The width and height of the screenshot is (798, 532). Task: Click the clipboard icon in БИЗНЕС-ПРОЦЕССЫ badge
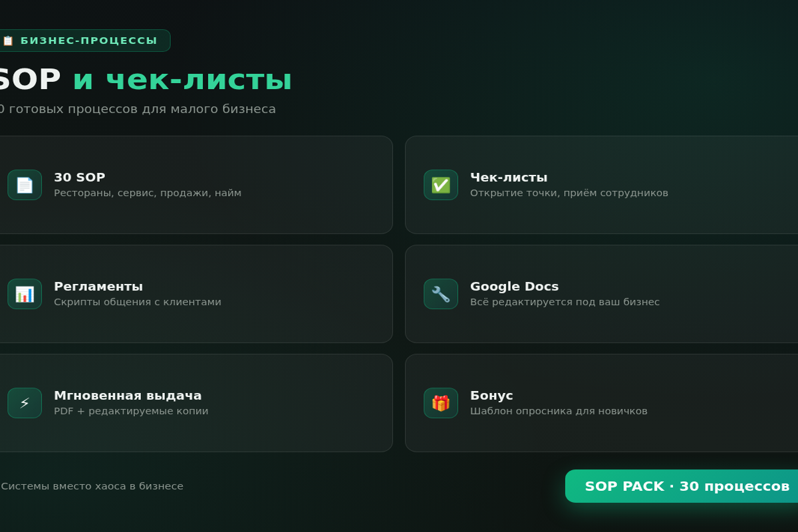tap(8, 41)
